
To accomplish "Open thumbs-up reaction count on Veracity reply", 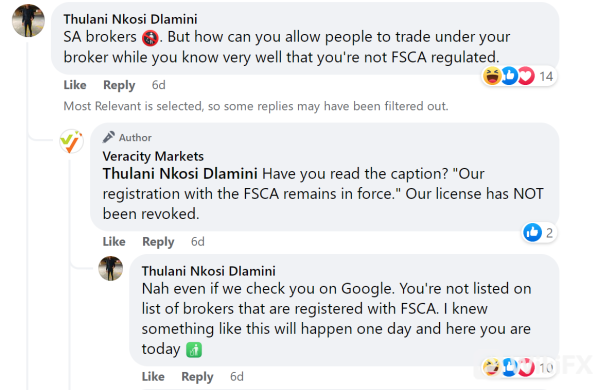I will [x=539, y=232].
